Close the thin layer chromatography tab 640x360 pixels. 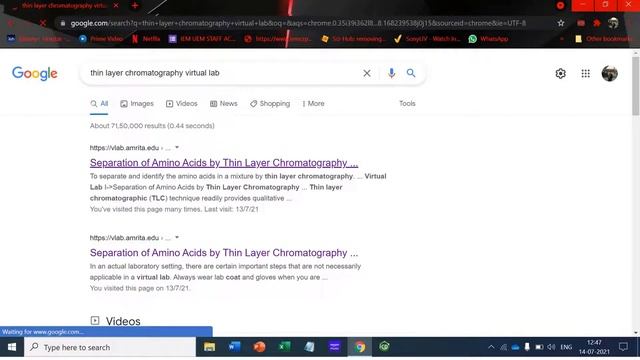coord(116,6)
